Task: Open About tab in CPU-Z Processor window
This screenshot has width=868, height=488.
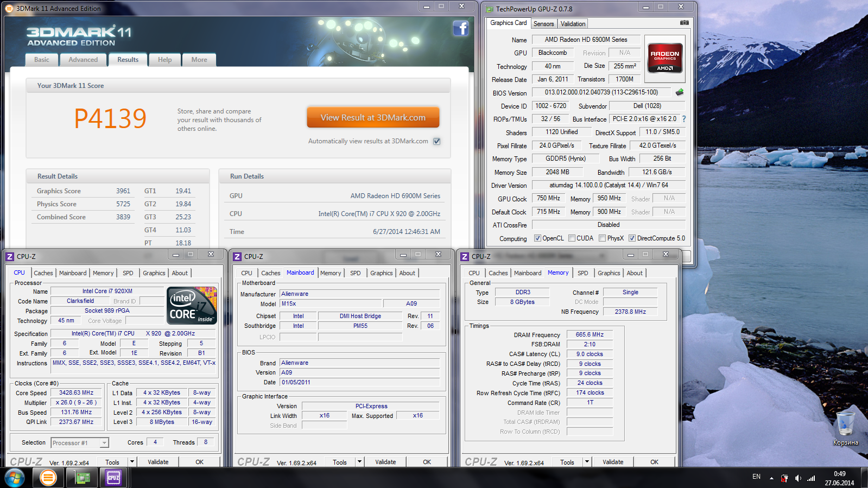Action: click(180, 273)
